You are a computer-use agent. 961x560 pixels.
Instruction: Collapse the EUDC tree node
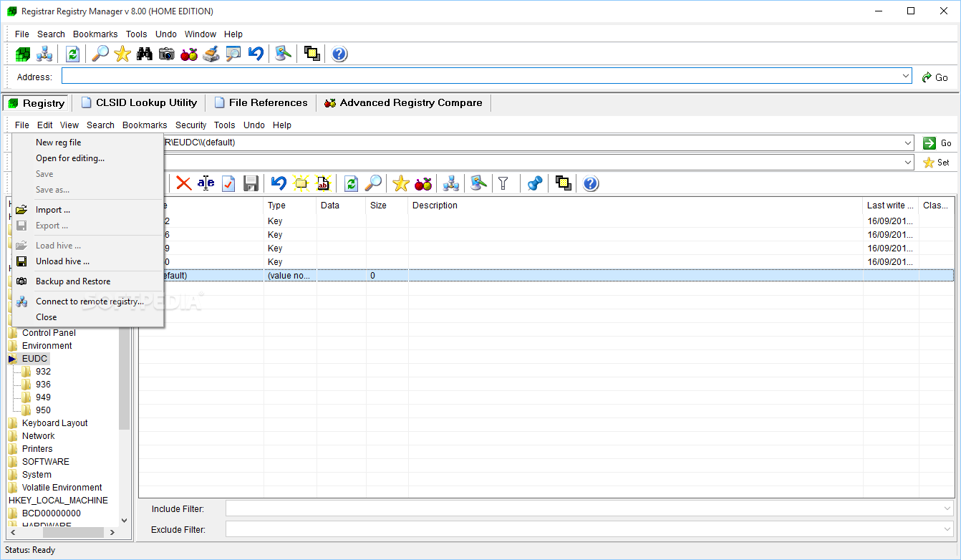13,359
